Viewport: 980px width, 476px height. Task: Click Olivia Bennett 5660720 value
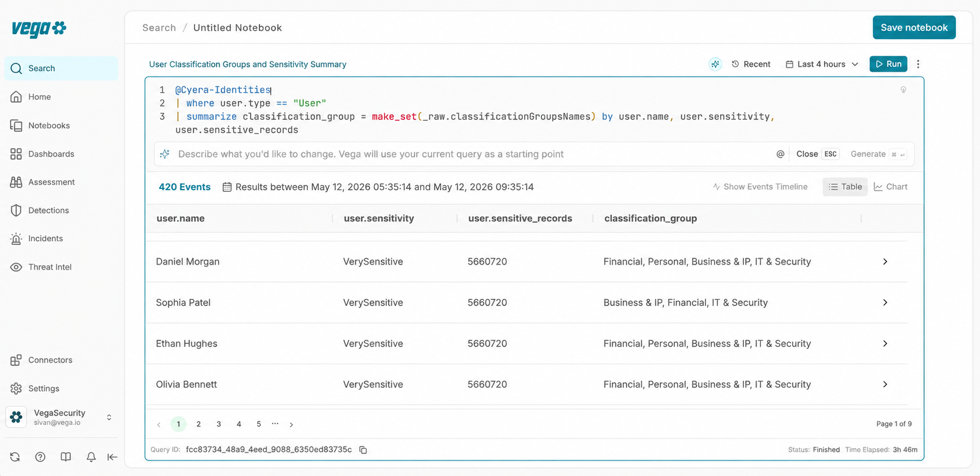(487, 385)
